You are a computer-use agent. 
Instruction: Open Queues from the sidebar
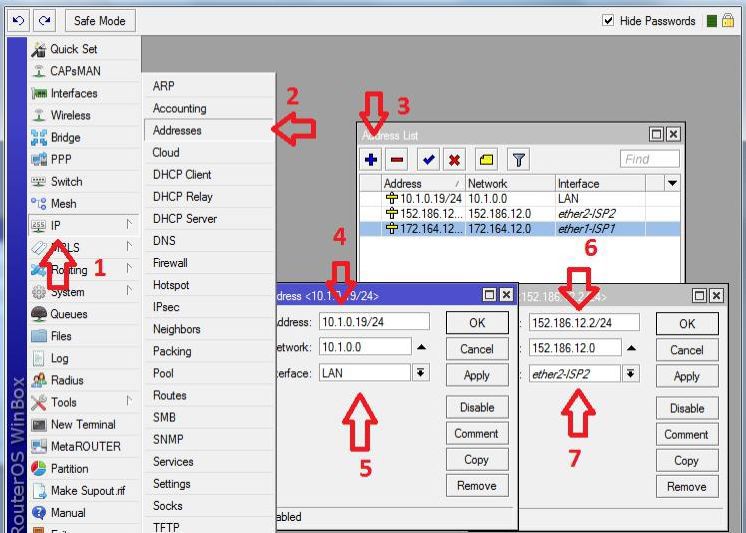(x=85, y=314)
